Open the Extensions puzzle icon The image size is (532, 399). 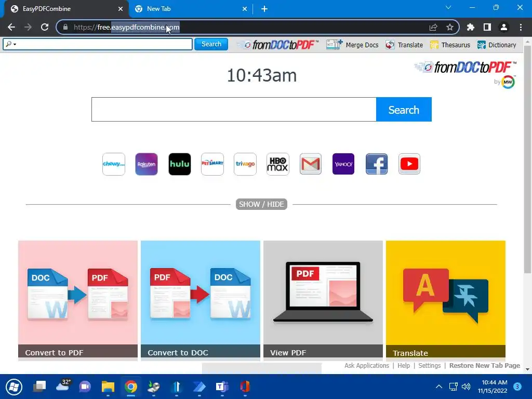(x=470, y=27)
